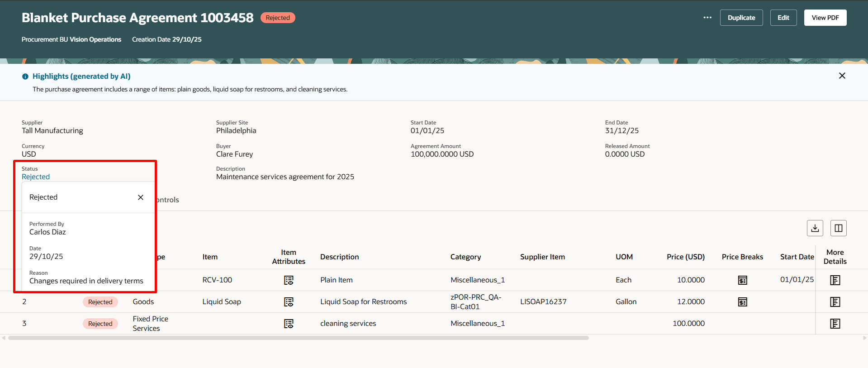Close the AI highlights banner
This screenshot has height=368, width=868.
[842, 76]
